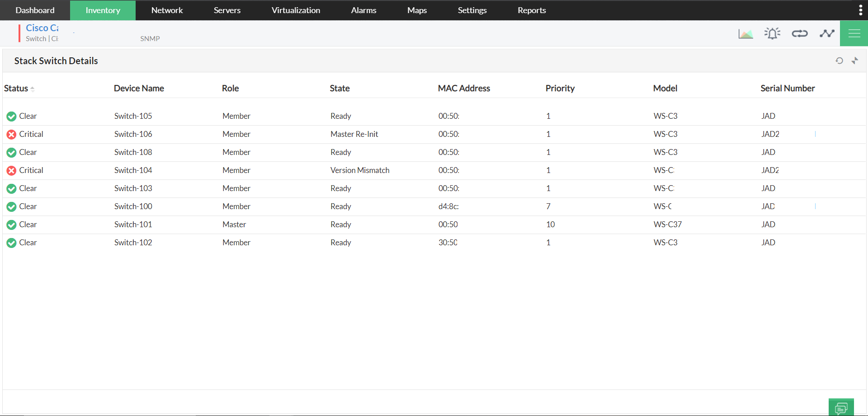Refresh the Stack Switch Details widget

(840, 61)
